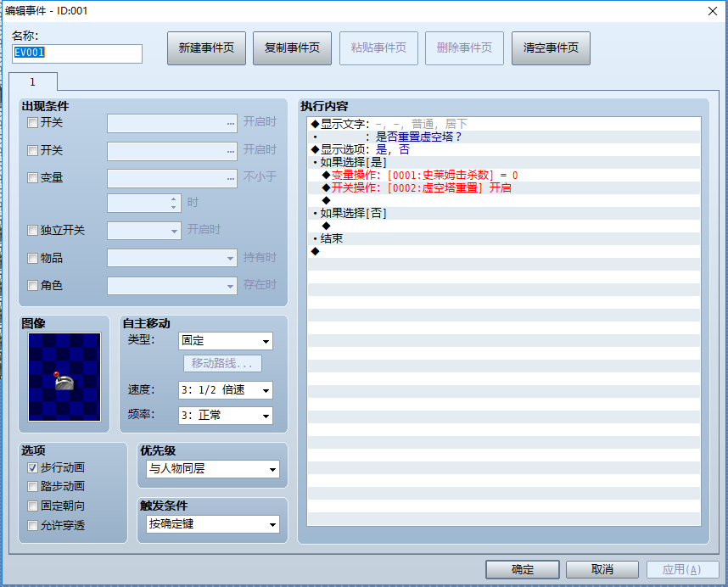The height and width of the screenshot is (587, 728).
Task: Enable the second 开关 condition checkbox
Action: pos(32,151)
